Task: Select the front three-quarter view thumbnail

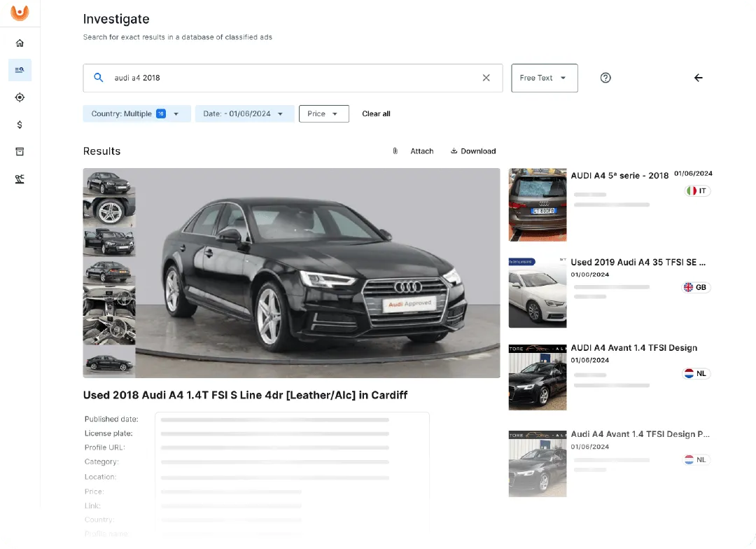Action: (x=109, y=182)
